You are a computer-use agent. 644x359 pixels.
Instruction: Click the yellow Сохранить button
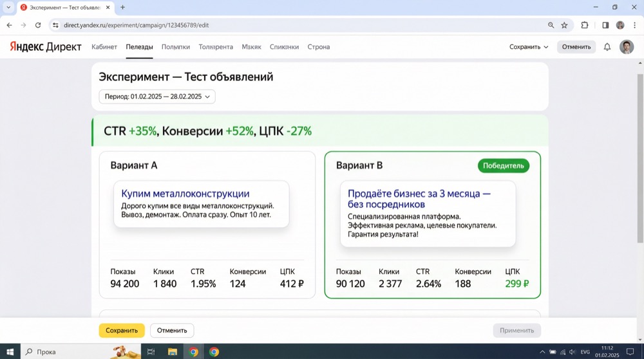[x=122, y=330]
